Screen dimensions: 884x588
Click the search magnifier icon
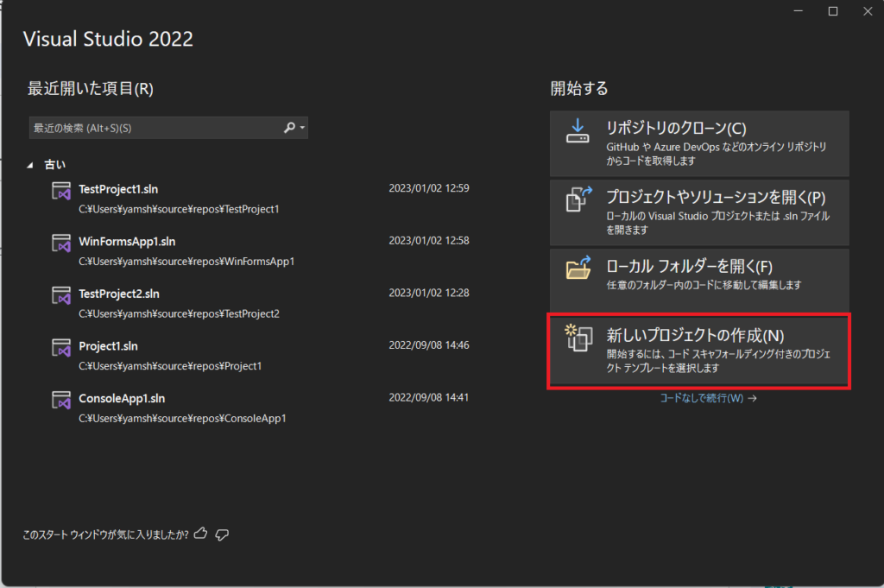click(289, 128)
